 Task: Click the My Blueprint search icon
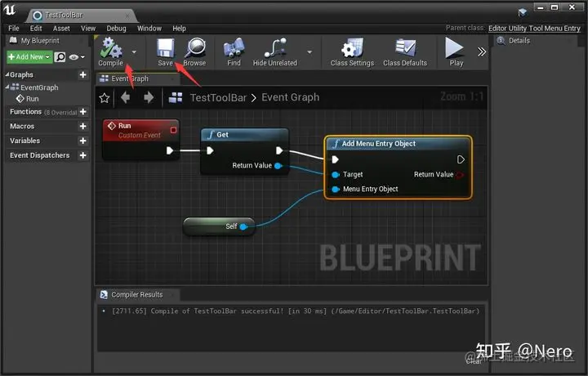[60, 57]
